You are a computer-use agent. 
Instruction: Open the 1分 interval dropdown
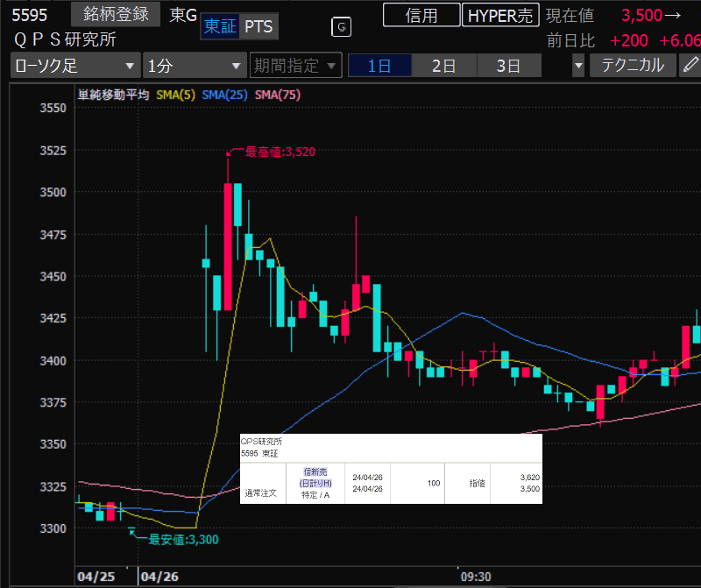click(195, 66)
